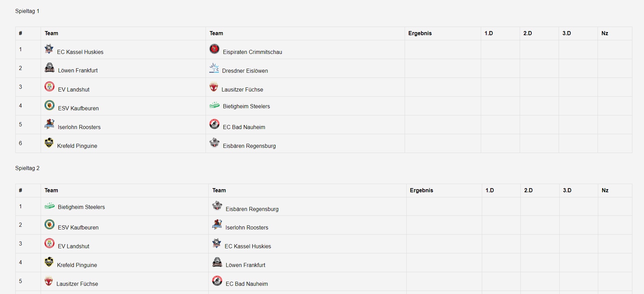Click Bietigheim Steelers logo in Spieltag 2
Screen dimensions: 644x294
(x=50, y=206)
